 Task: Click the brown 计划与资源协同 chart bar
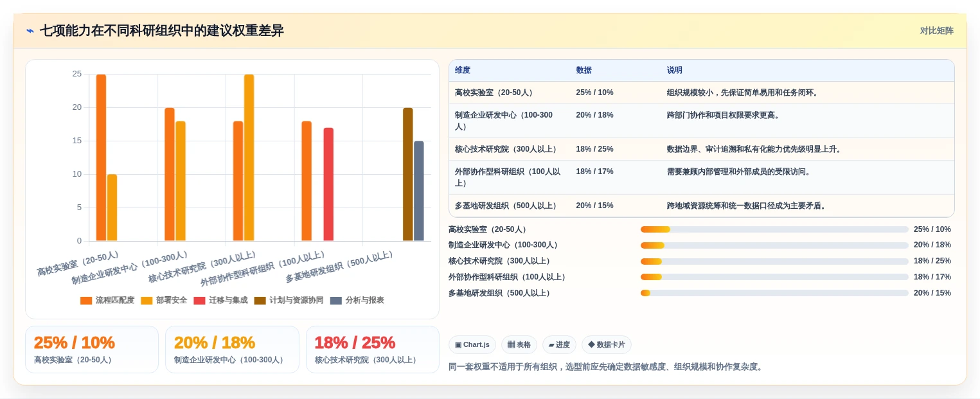[x=408, y=174]
